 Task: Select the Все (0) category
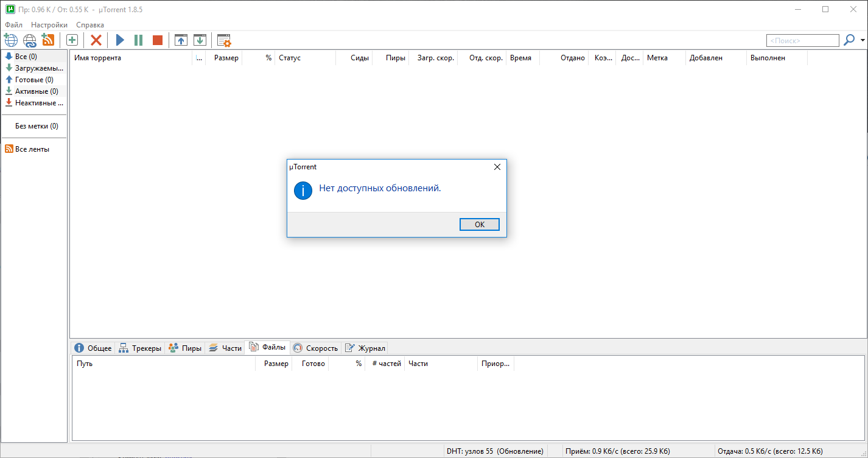point(34,57)
